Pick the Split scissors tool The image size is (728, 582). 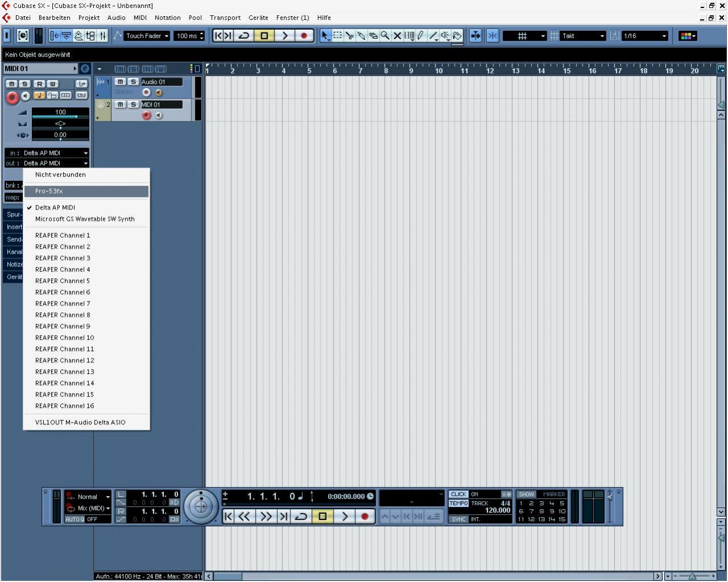point(349,36)
